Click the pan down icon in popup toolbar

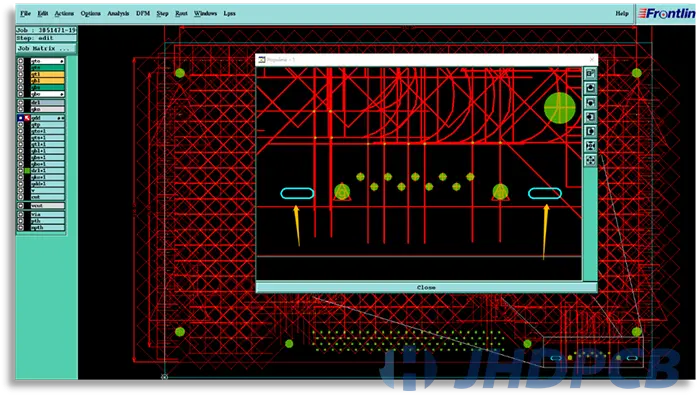(x=590, y=103)
